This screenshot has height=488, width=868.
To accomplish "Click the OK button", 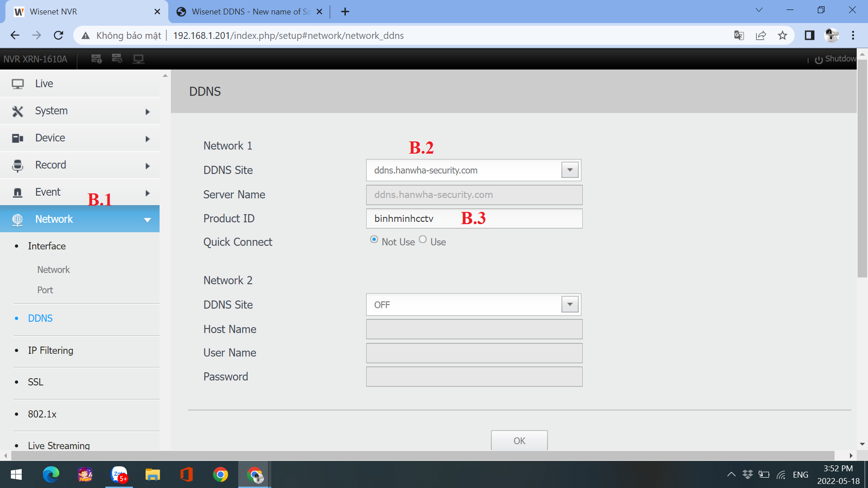I will coord(519,440).
